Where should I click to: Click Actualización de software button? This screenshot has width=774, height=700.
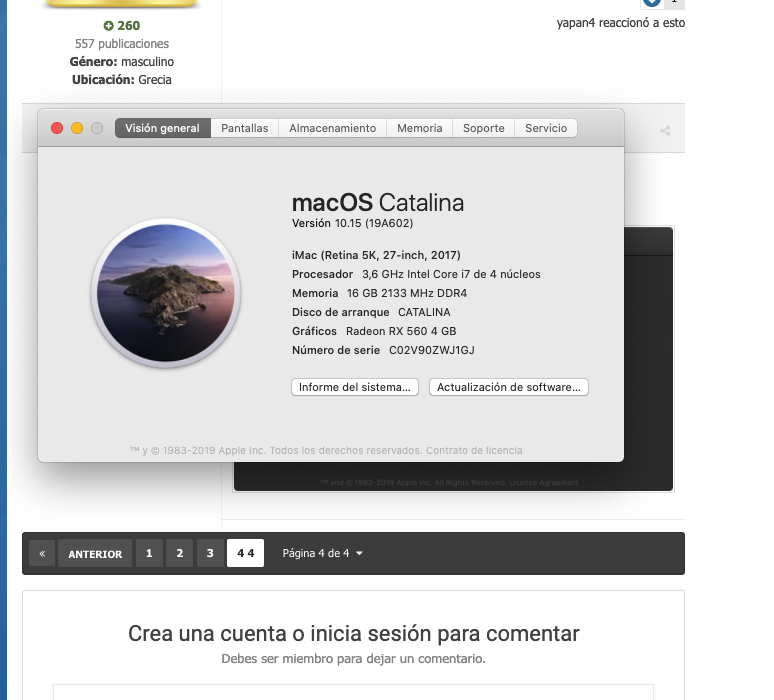click(x=508, y=387)
